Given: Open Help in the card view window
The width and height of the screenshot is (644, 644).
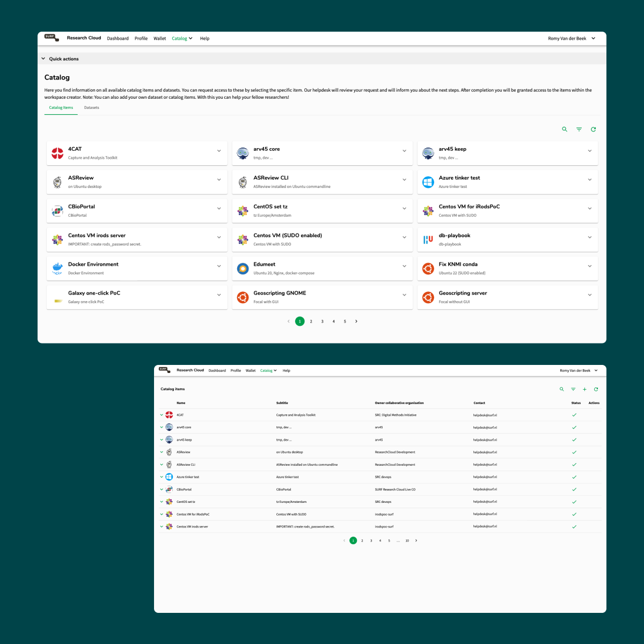Looking at the screenshot, I should [x=204, y=39].
